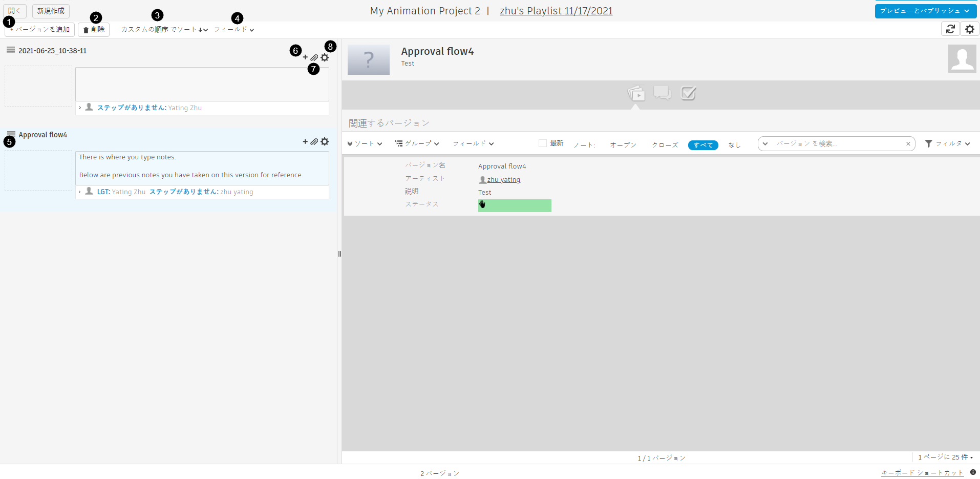Expand the note details arrow under 2021-06-25_10-38-11

80,108
